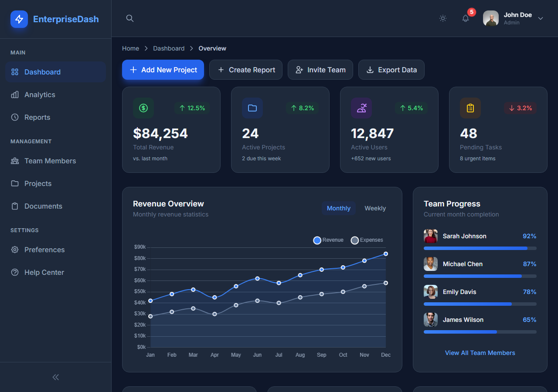Open notifications bell icon
The width and height of the screenshot is (558, 392).
(x=466, y=18)
